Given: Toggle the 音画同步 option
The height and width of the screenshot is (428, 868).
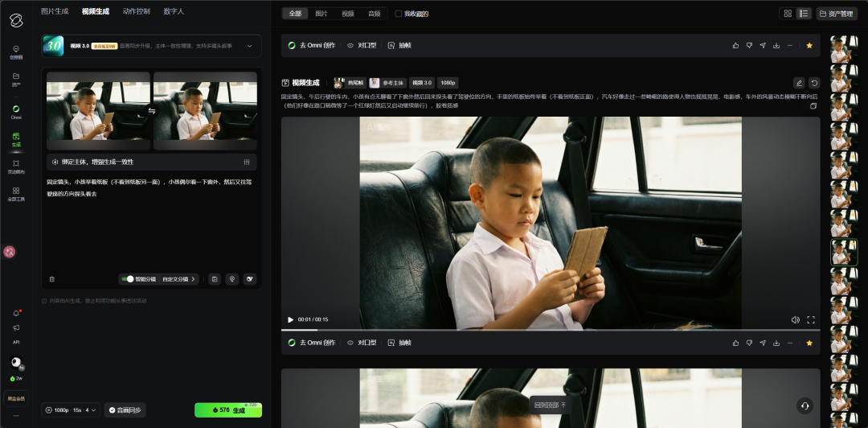Looking at the screenshot, I should [125, 410].
